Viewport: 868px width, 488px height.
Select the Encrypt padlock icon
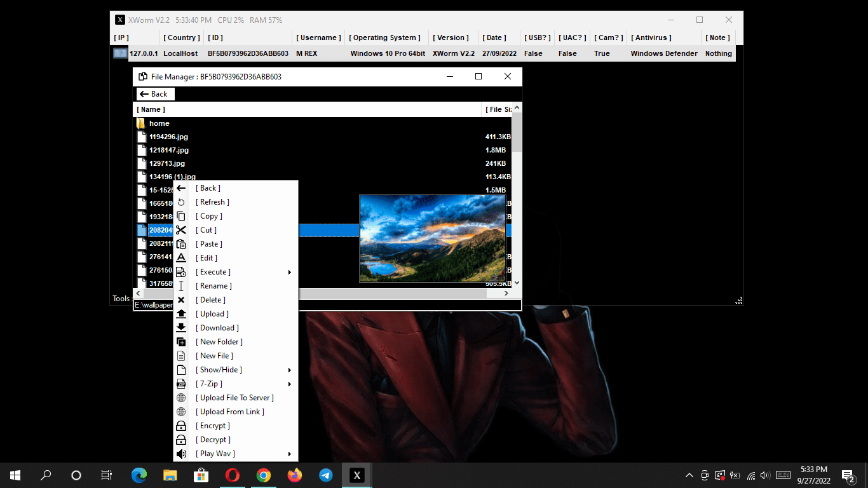click(x=181, y=426)
